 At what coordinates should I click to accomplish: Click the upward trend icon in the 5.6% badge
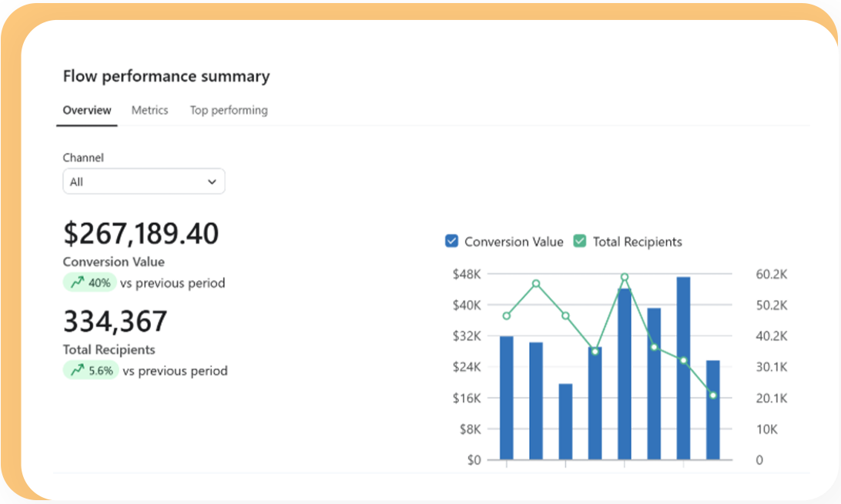77,370
